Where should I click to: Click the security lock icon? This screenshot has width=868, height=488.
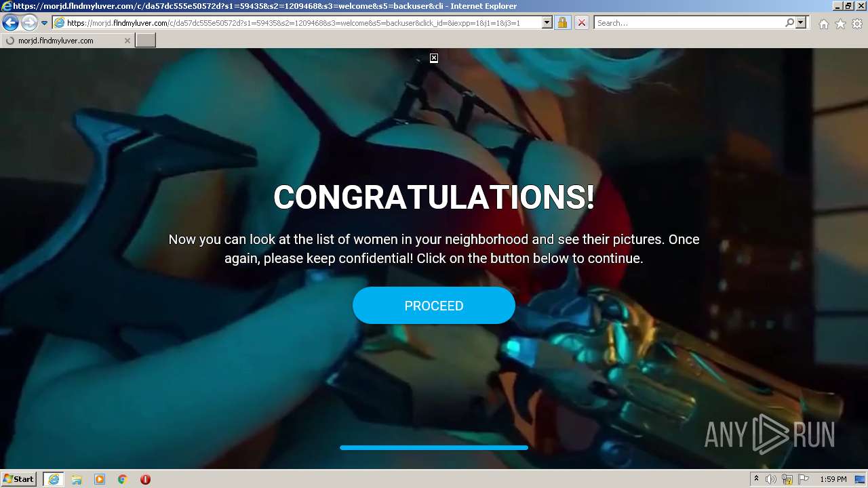(x=562, y=23)
